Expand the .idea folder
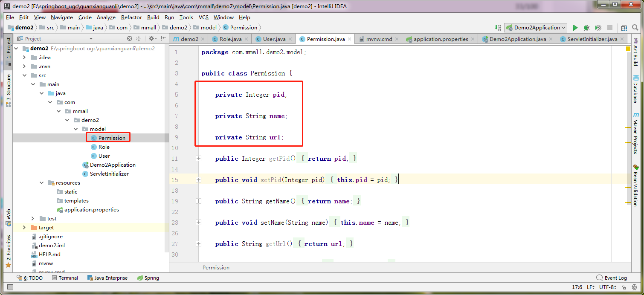 (24, 57)
